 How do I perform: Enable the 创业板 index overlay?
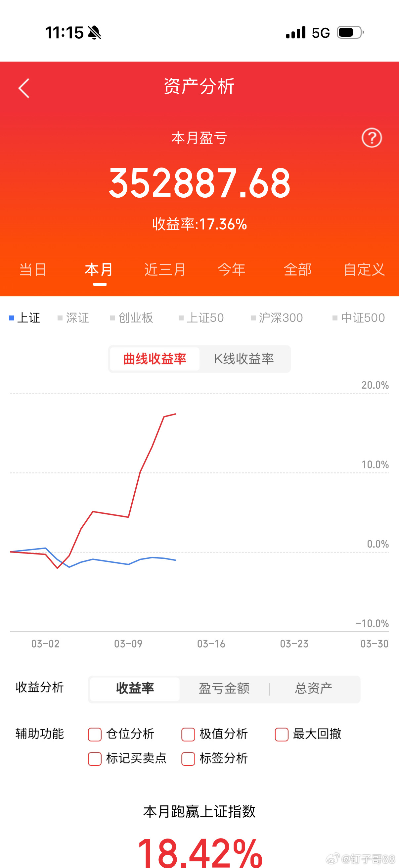[132, 317]
